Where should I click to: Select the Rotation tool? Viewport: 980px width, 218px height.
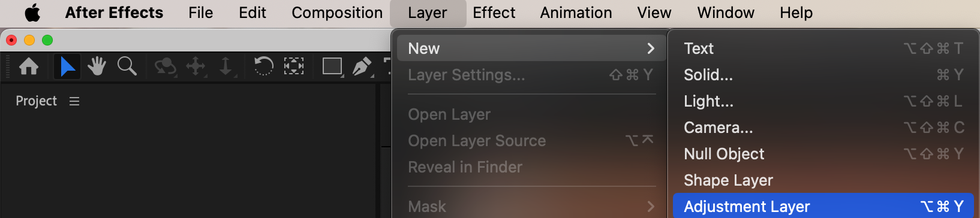[x=263, y=66]
